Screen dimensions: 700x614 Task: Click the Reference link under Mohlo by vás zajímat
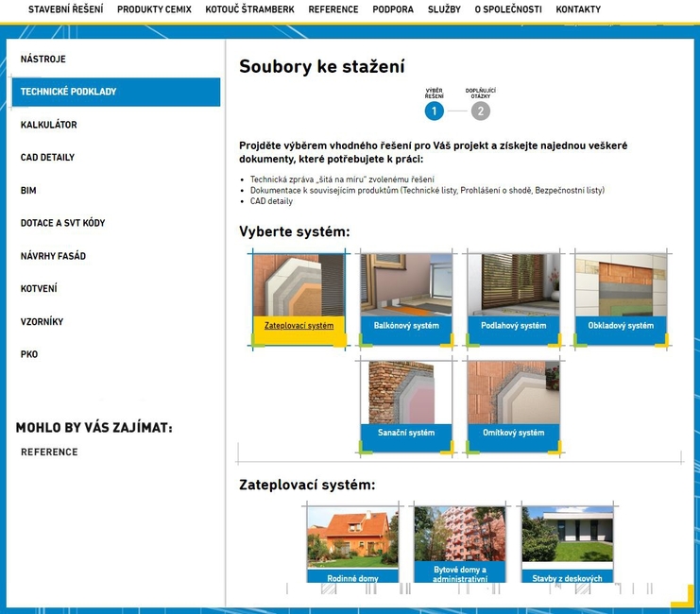click(49, 452)
